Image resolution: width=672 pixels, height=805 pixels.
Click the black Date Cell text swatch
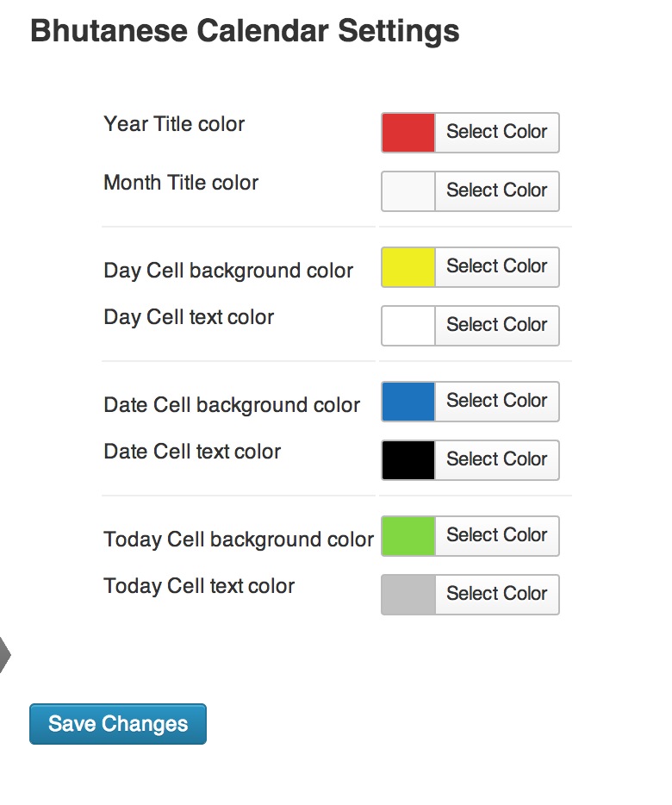pyautogui.click(x=408, y=460)
